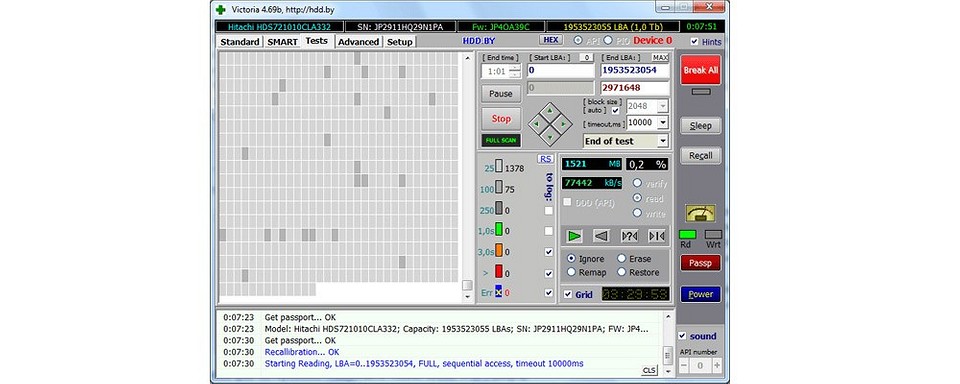Image resolution: width=960 pixels, height=384 pixels.
Task: Toggle the Grid checkbox
Action: click(x=568, y=295)
